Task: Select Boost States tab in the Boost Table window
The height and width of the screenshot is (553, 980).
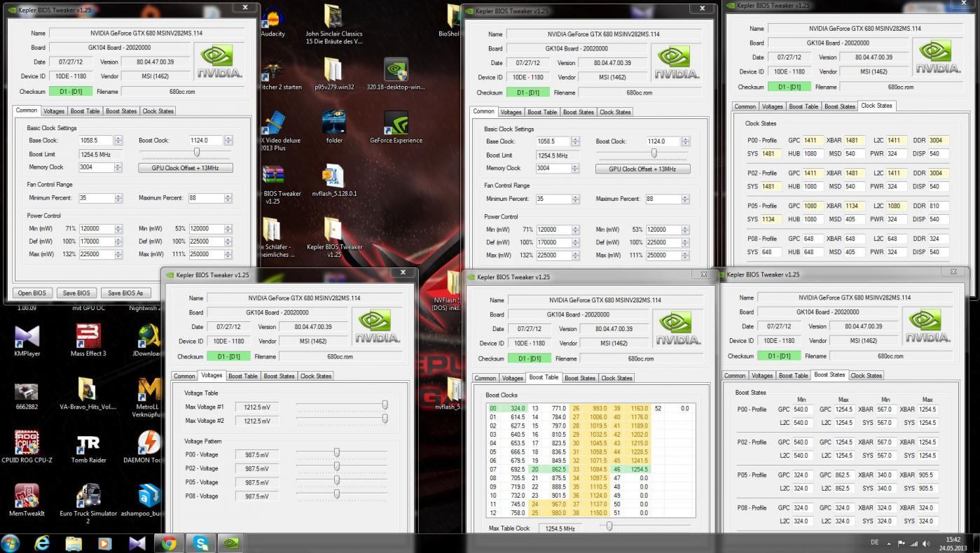Action: tap(579, 378)
